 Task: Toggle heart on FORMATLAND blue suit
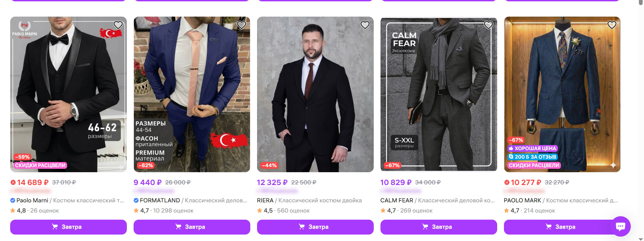pyautogui.click(x=241, y=25)
